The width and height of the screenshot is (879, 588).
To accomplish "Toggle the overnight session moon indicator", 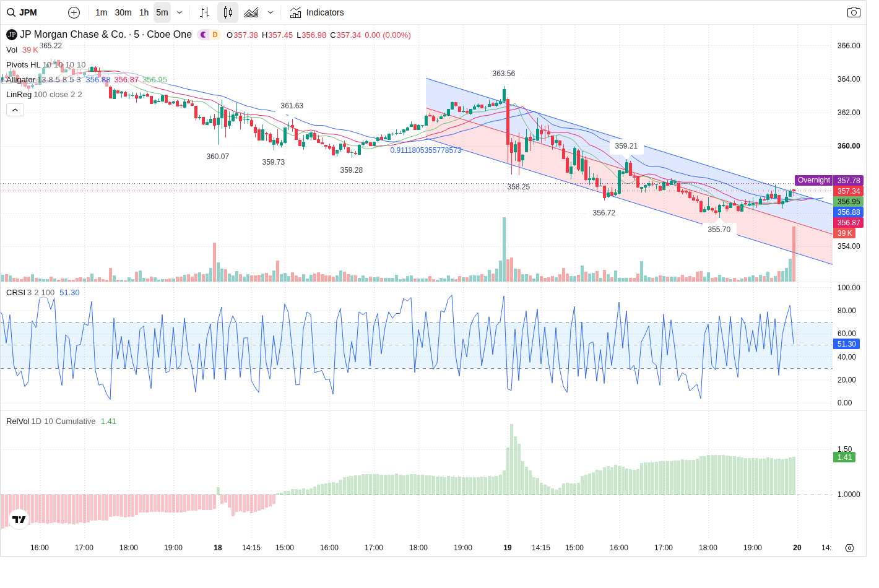I will coord(203,35).
